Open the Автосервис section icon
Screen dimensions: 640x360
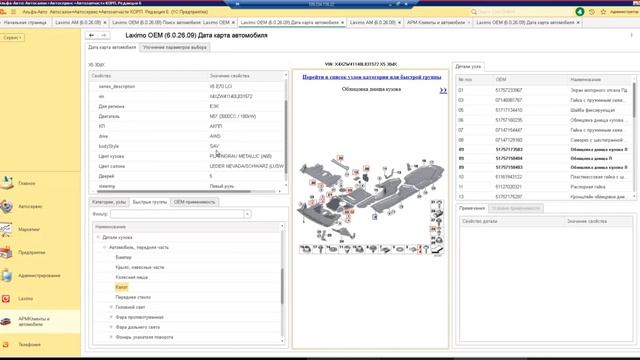tap(7, 206)
